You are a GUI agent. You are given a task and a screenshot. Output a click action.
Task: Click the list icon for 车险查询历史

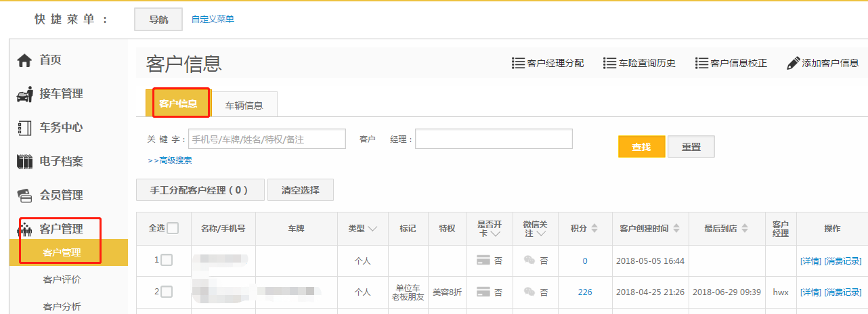(x=609, y=63)
